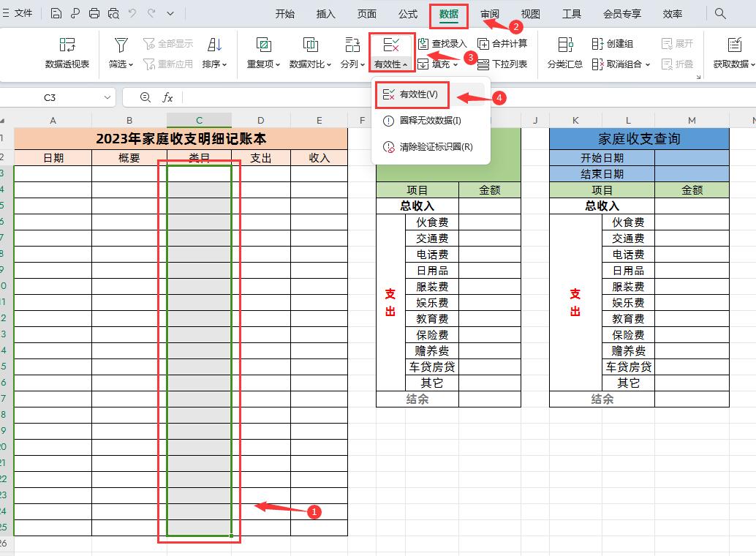The height and width of the screenshot is (556, 756).
Task: Click the 排序 sort icon
Action: (x=214, y=45)
